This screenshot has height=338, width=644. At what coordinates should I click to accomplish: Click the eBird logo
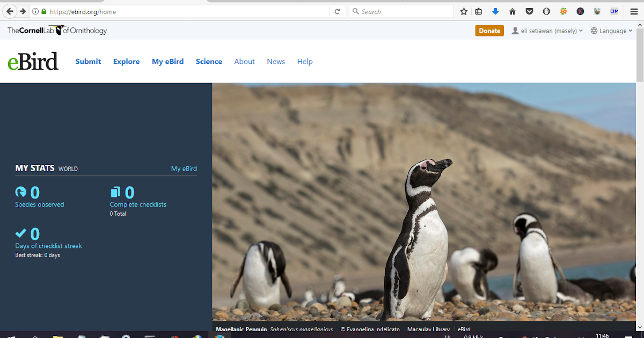(x=33, y=61)
